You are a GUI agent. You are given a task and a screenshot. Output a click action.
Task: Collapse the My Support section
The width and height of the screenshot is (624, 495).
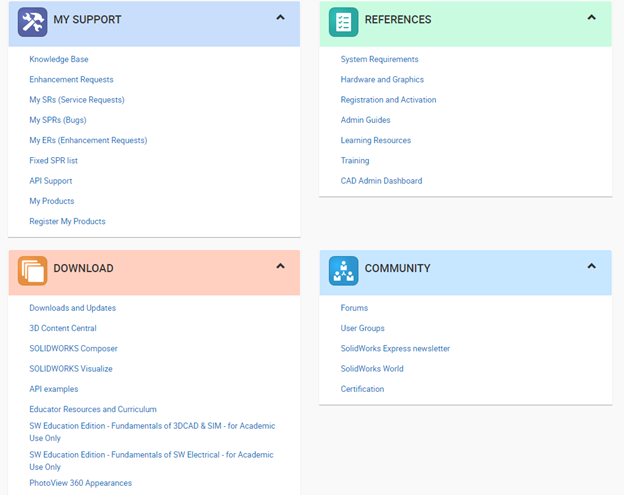coord(281,18)
